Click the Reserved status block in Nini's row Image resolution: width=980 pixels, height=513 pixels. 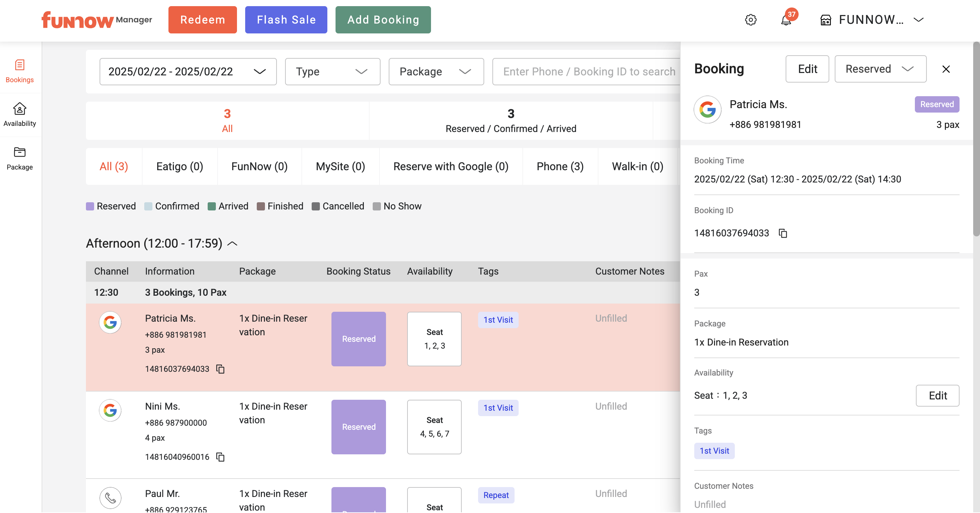click(358, 427)
